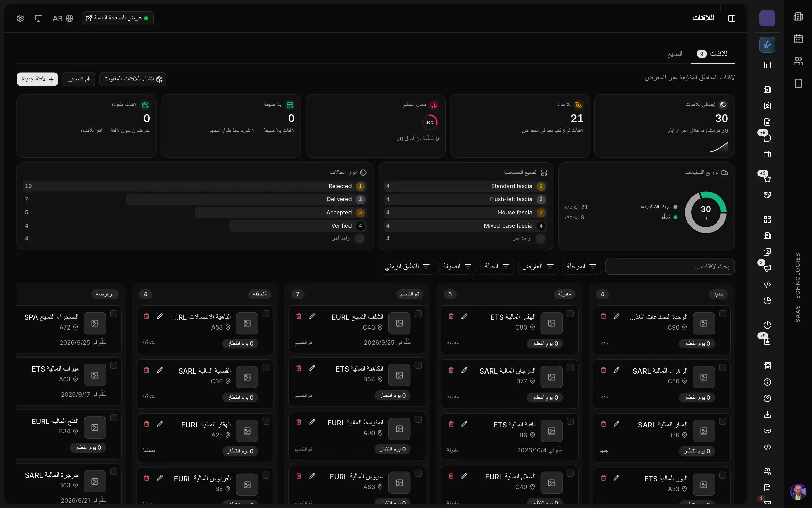The width and height of the screenshot is (812, 508).
Task: Open the megaphone icon with badge 3
Action: click(767, 268)
